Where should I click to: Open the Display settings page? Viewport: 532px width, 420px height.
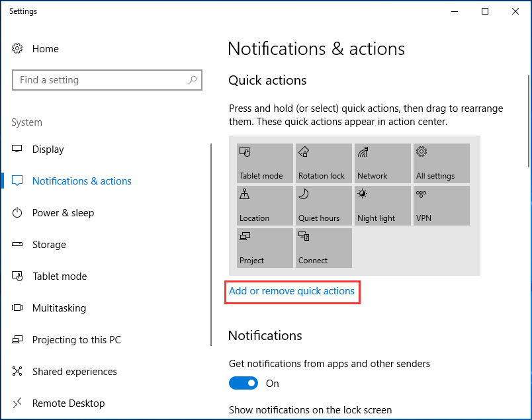[48, 149]
